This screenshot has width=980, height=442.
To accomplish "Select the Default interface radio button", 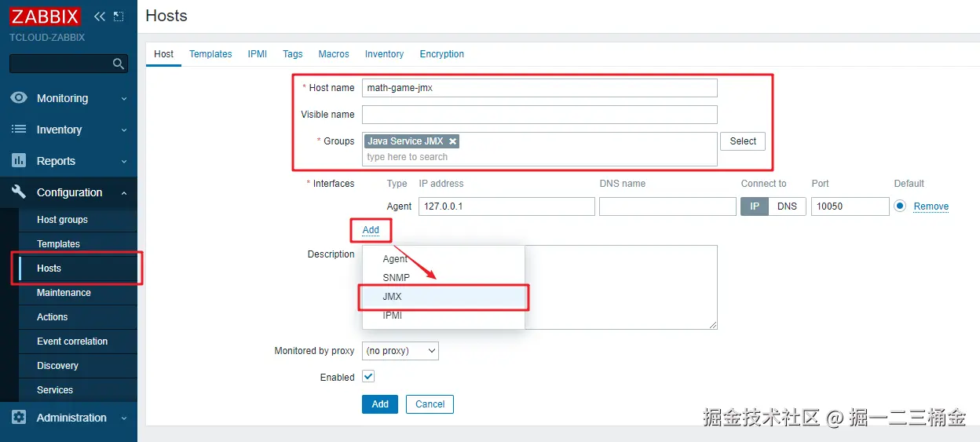I will click(x=900, y=206).
